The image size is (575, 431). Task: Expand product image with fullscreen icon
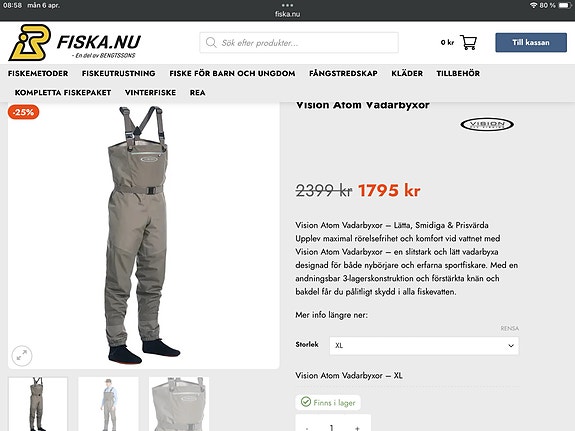22,355
